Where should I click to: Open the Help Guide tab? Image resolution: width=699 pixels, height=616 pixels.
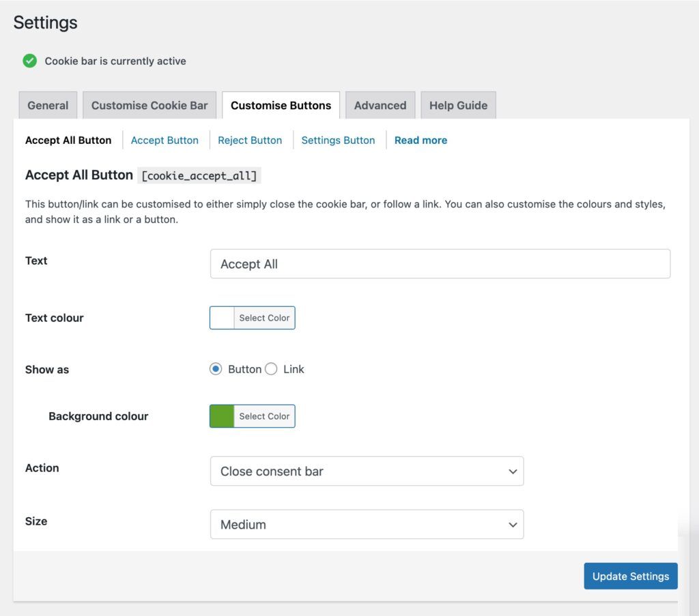coord(458,105)
